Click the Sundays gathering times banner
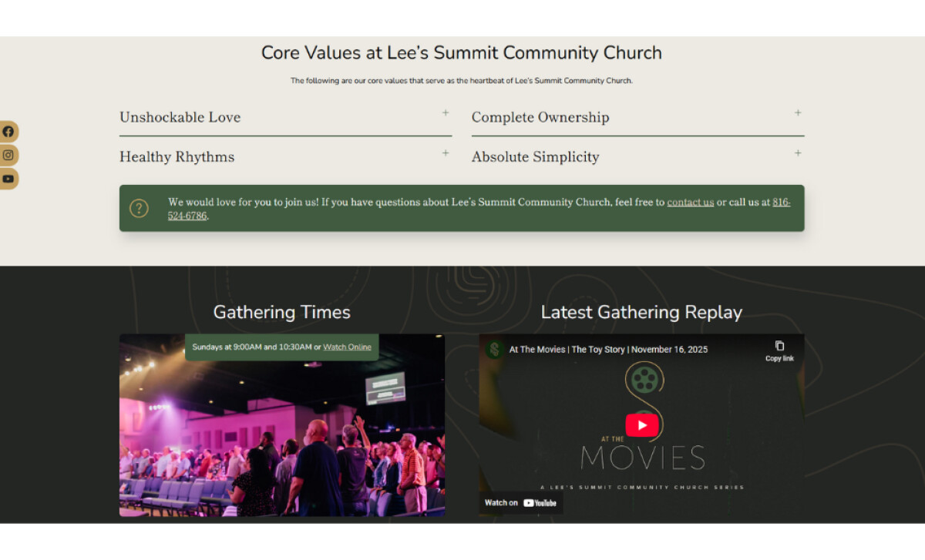925x560 pixels. (281, 347)
